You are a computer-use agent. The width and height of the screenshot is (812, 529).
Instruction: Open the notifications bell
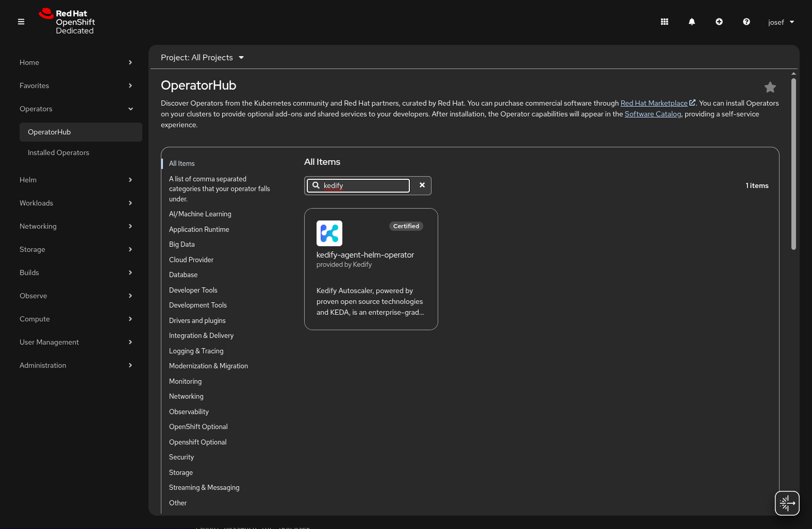pos(692,22)
